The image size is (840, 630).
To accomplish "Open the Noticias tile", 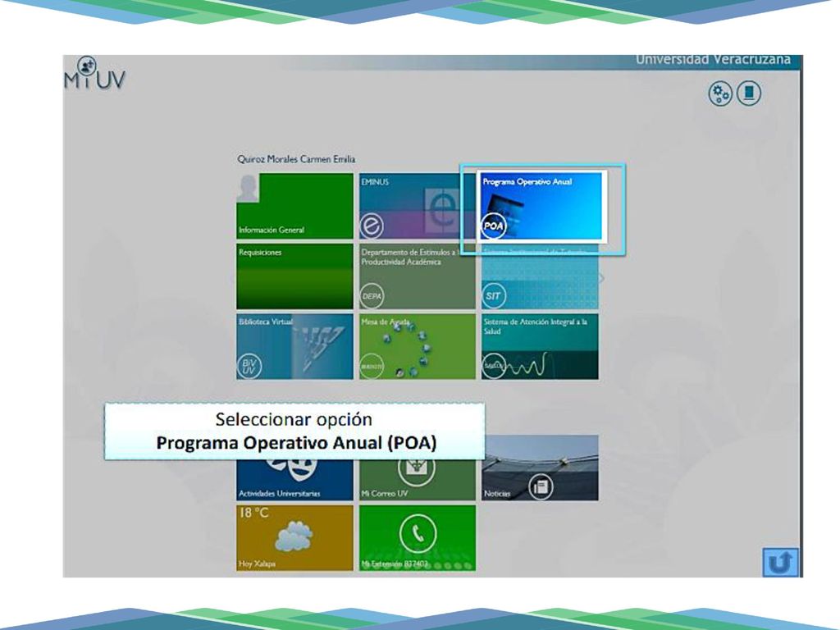I will [x=540, y=468].
